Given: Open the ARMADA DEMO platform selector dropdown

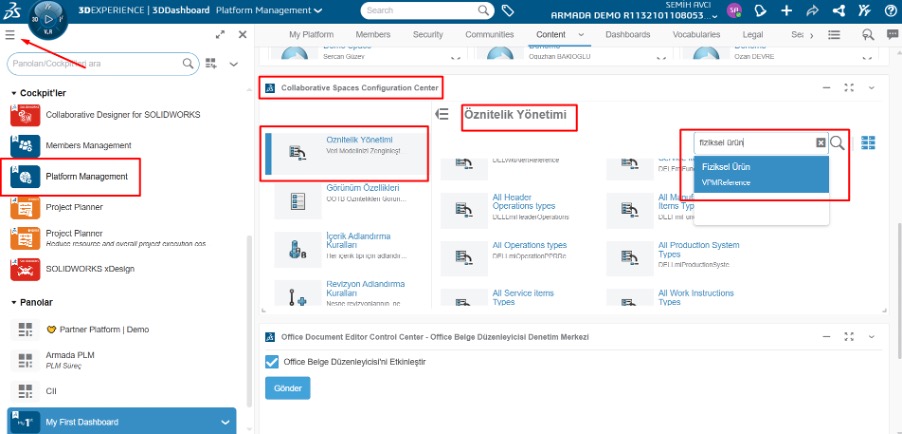Looking at the screenshot, I should pos(714,17).
